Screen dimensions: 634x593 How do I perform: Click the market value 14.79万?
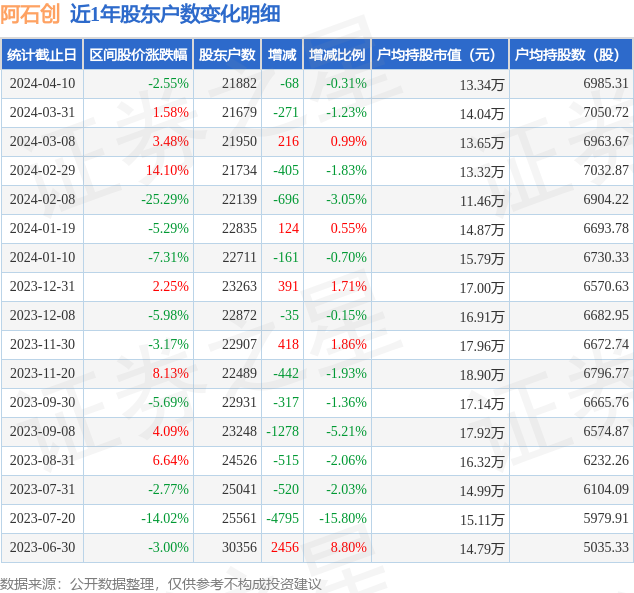point(482,549)
